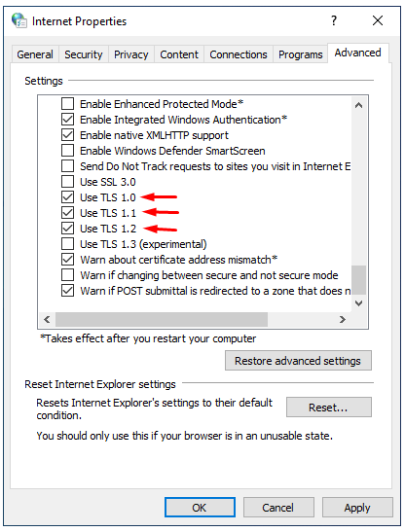Click the vertical scrollbar down arrow

[x=358, y=303]
